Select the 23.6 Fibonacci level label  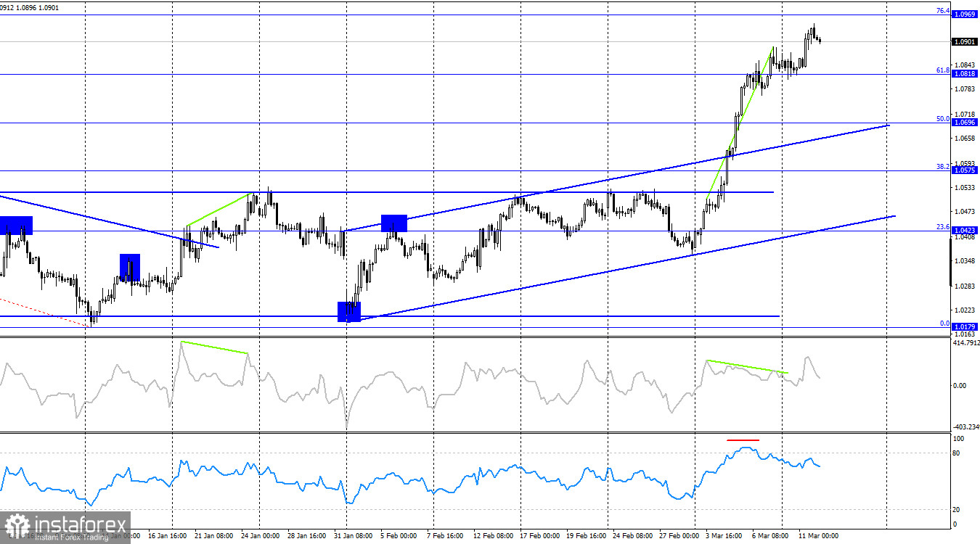(943, 226)
